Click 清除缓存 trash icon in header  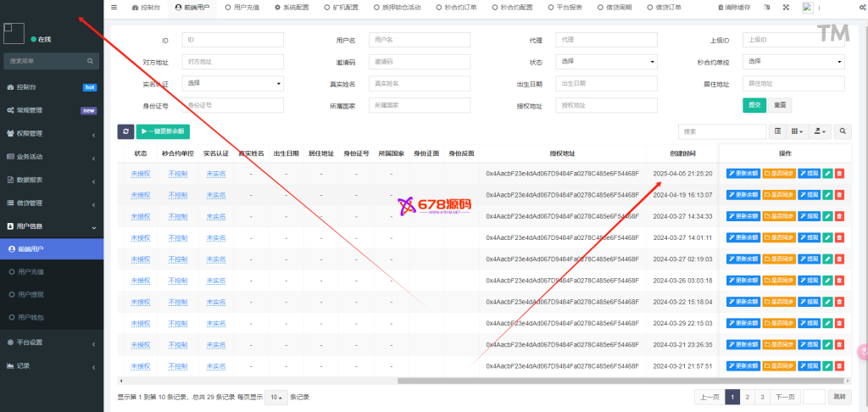(x=721, y=7)
